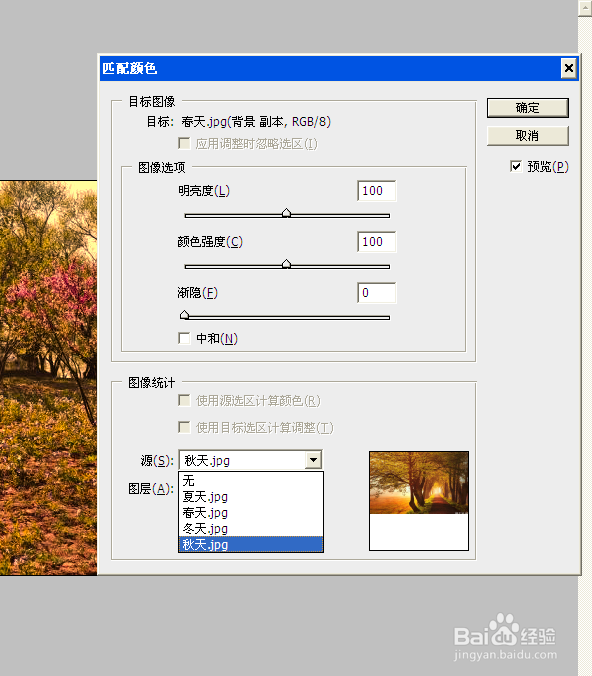Click the scrollbar up arrow

(x=585, y=8)
